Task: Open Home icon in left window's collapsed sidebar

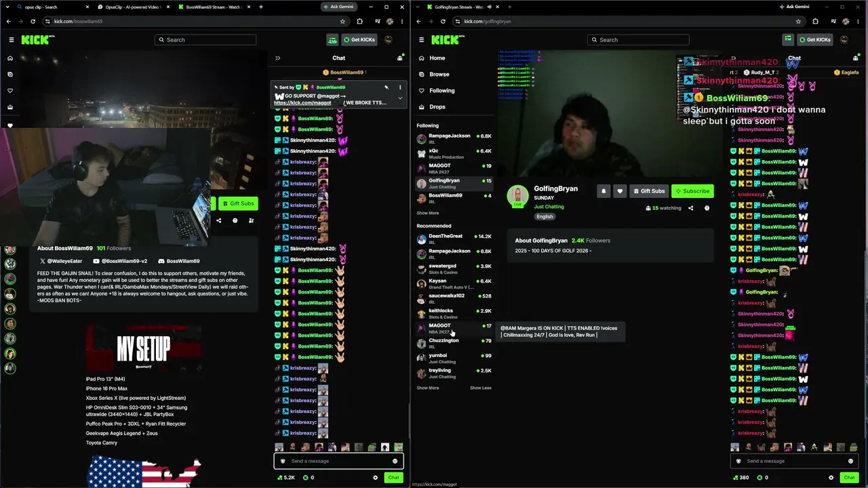Action: pyautogui.click(x=10, y=58)
